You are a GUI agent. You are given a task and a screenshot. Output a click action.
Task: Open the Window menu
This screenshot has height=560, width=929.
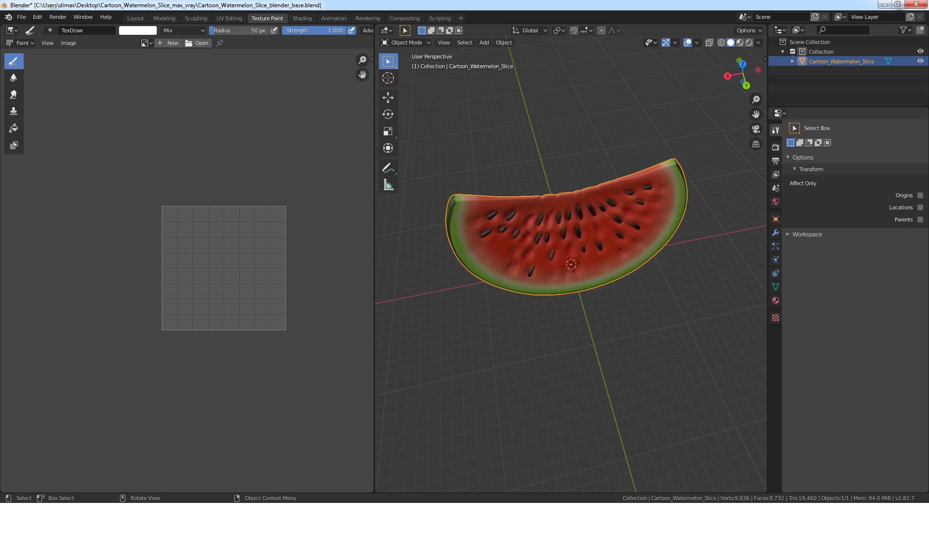click(83, 17)
